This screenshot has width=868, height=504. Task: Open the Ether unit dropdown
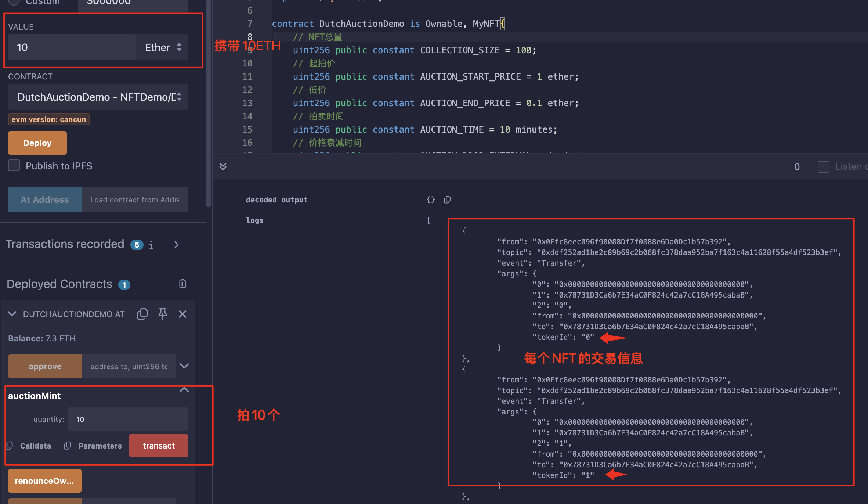click(x=162, y=47)
